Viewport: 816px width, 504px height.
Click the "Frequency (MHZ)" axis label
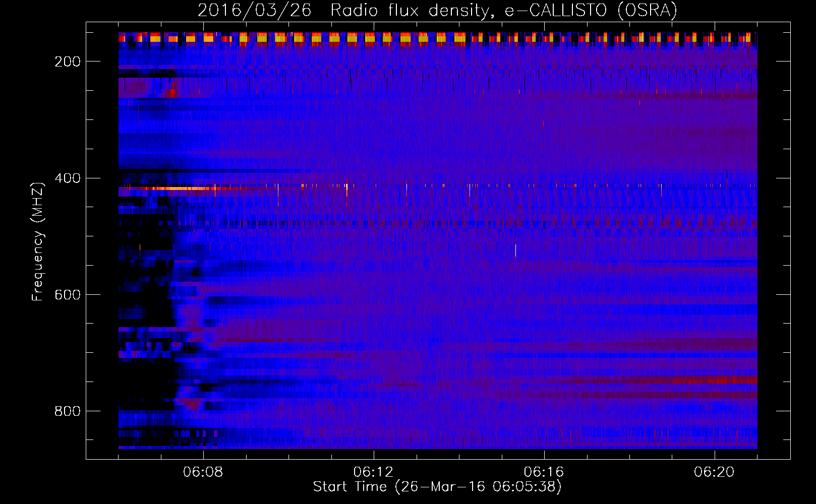point(38,241)
